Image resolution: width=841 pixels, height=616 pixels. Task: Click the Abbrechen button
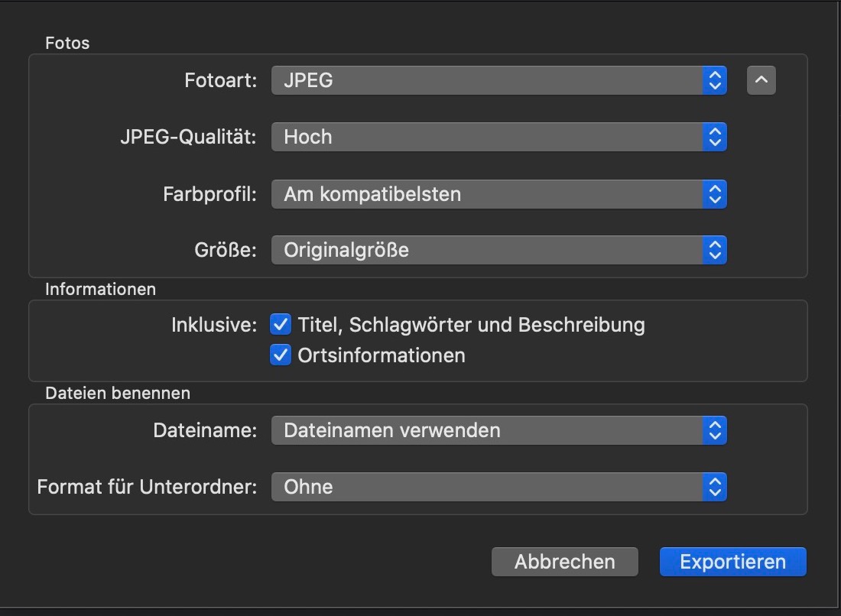pos(564,562)
